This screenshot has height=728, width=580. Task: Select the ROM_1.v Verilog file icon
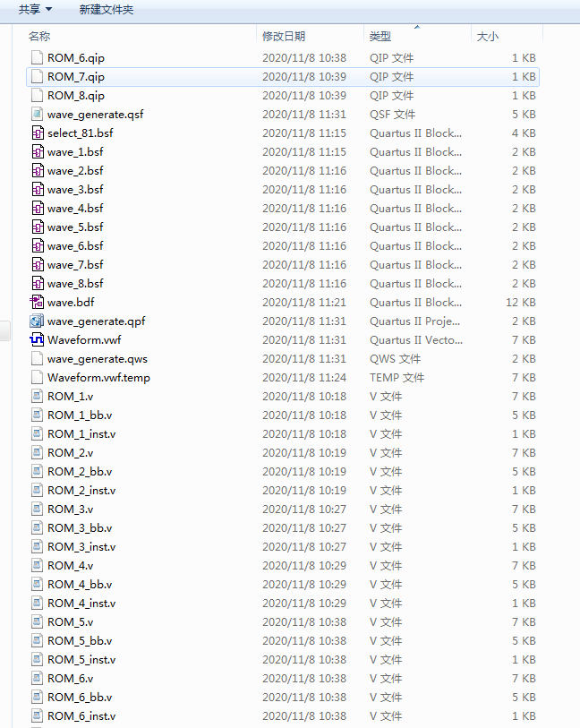pos(37,396)
